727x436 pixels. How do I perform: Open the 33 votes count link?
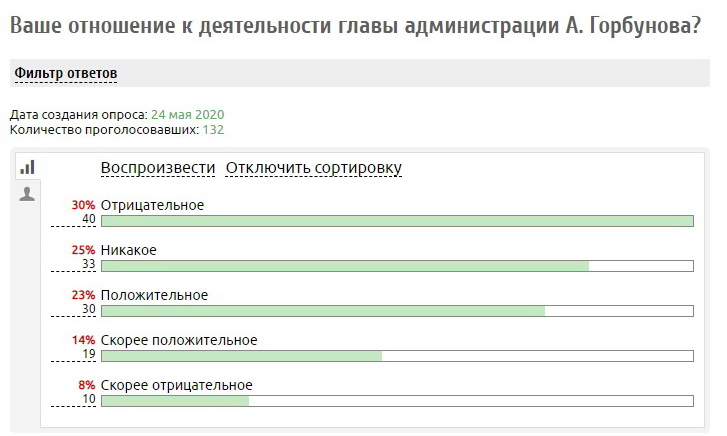[88, 265]
